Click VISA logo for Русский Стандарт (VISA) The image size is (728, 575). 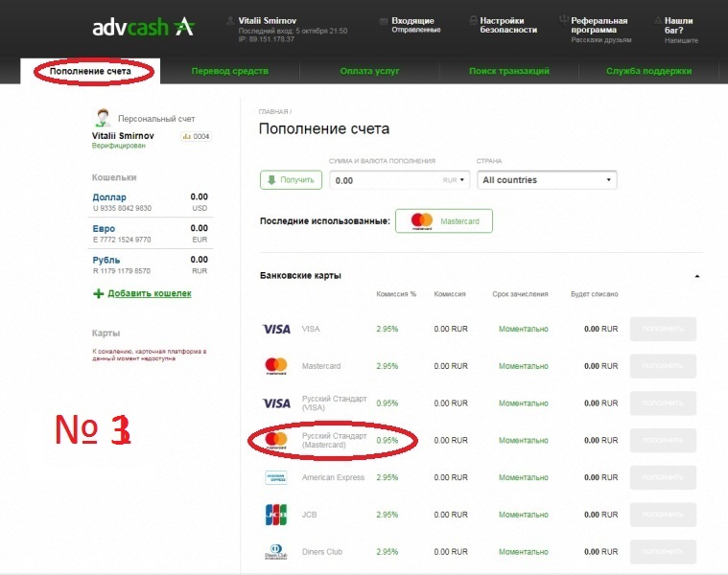tap(276, 402)
